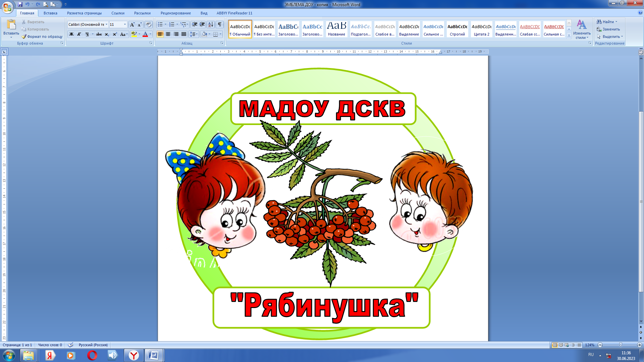The width and height of the screenshot is (644, 362).
Task: Switch to the Рецензирование tab
Action: tap(175, 13)
